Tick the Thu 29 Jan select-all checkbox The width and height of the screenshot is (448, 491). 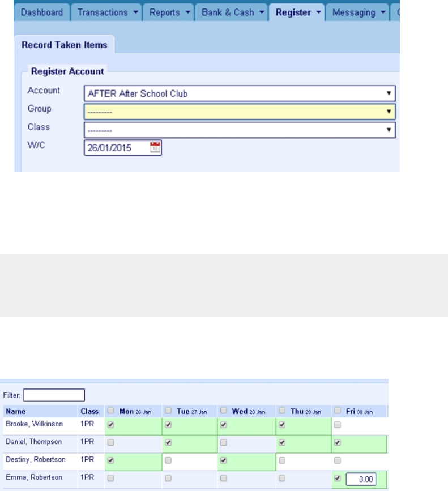pos(282,410)
